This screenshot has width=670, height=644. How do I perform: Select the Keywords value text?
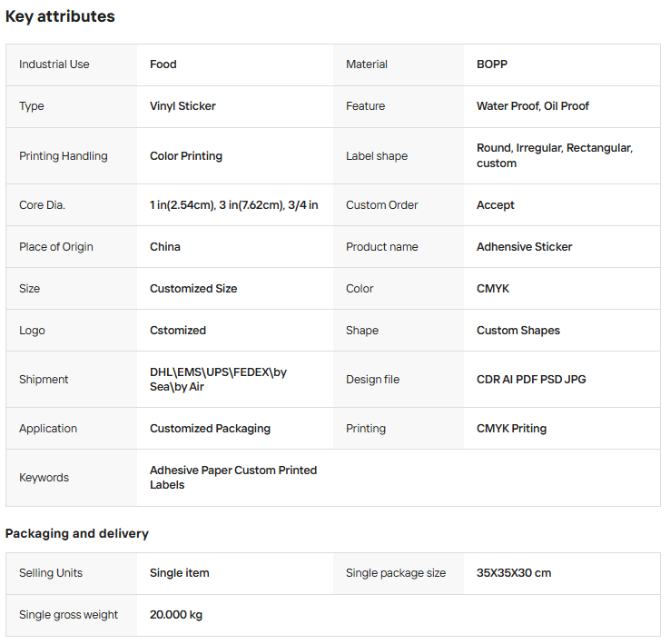point(232,478)
